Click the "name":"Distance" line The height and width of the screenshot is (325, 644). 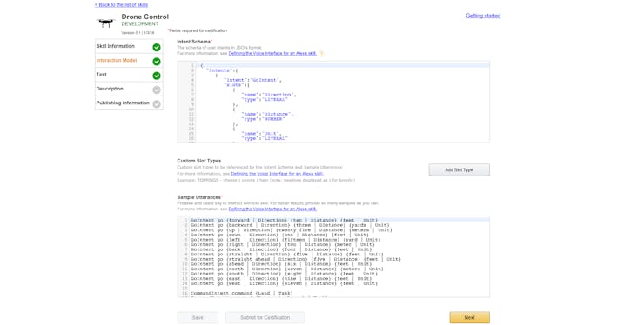[x=267, y=114]
